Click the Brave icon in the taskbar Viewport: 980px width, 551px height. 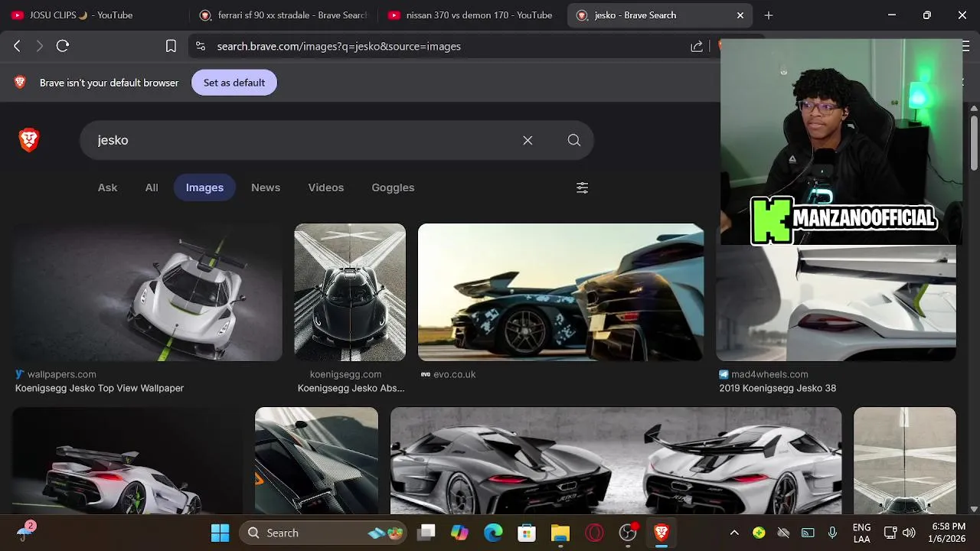pyautogui.click(x=661, y=533)
